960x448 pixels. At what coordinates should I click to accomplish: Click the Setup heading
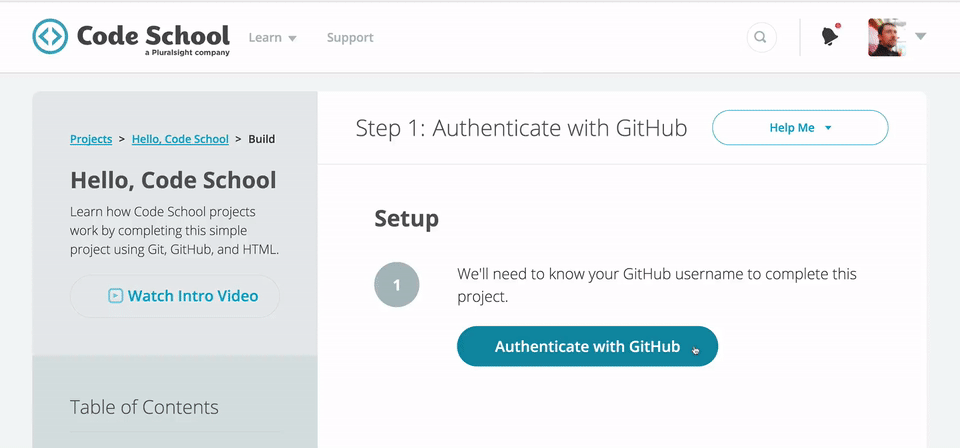(x=407, y=218)
